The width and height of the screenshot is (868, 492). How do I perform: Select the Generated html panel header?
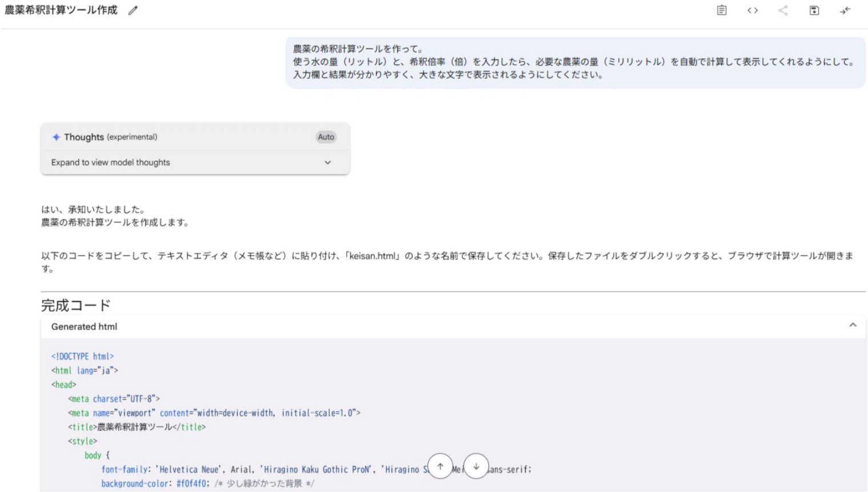click(83, 326)
